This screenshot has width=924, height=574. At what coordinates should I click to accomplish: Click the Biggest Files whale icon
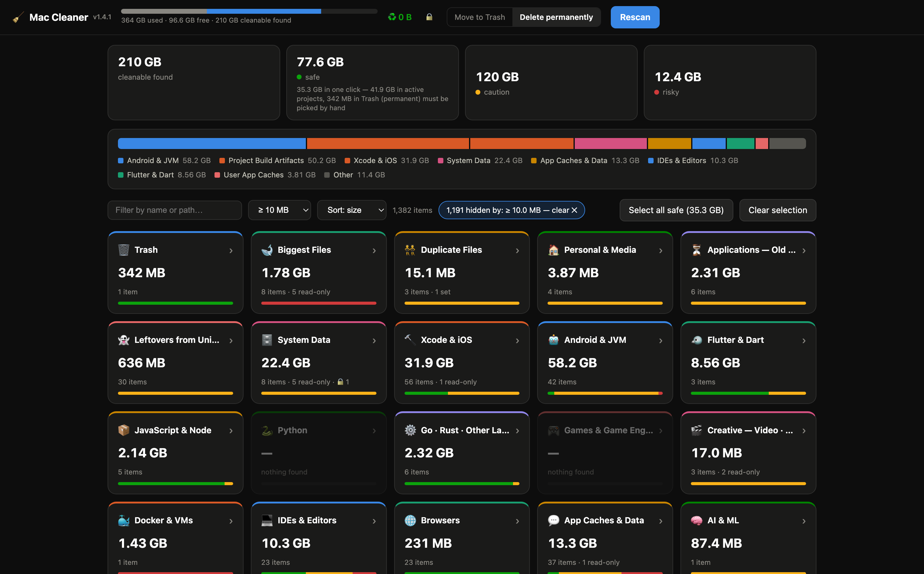coord(267,250)
